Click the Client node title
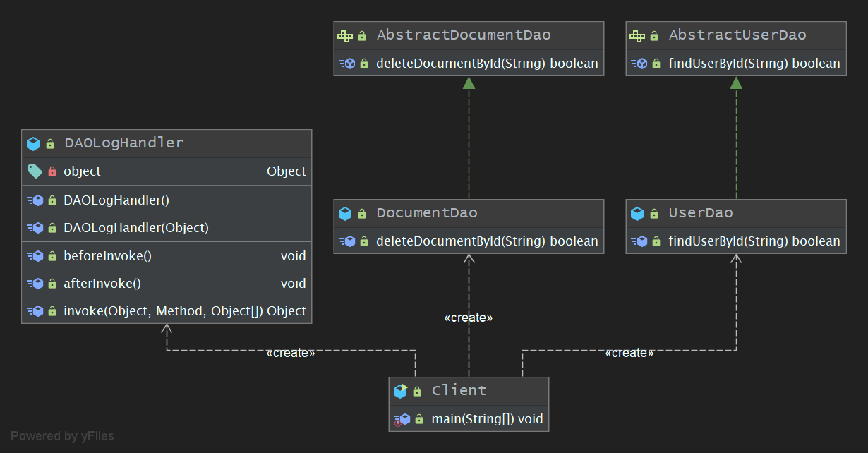The height and width of the screenshot is (453, 868). 459,391
